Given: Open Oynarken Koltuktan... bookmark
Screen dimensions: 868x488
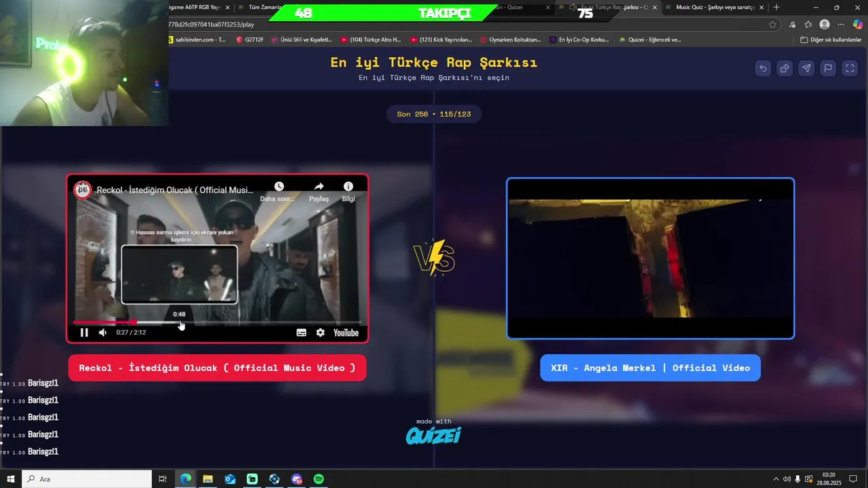Looking at the screenshot, I should (511, 39).
